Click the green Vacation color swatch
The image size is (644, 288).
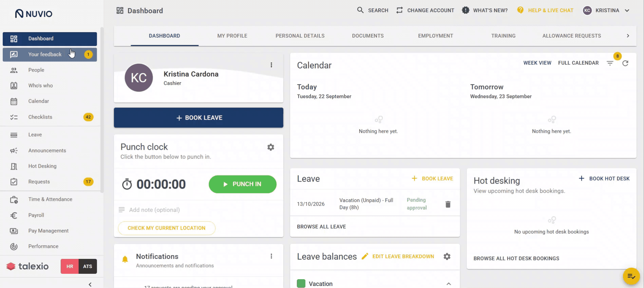point(301,284)
